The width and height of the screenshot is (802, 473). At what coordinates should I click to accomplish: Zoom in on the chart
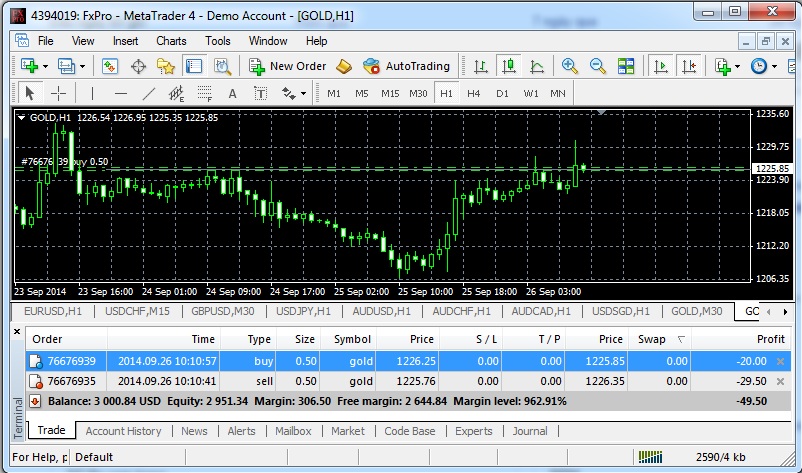pos(570,66)
